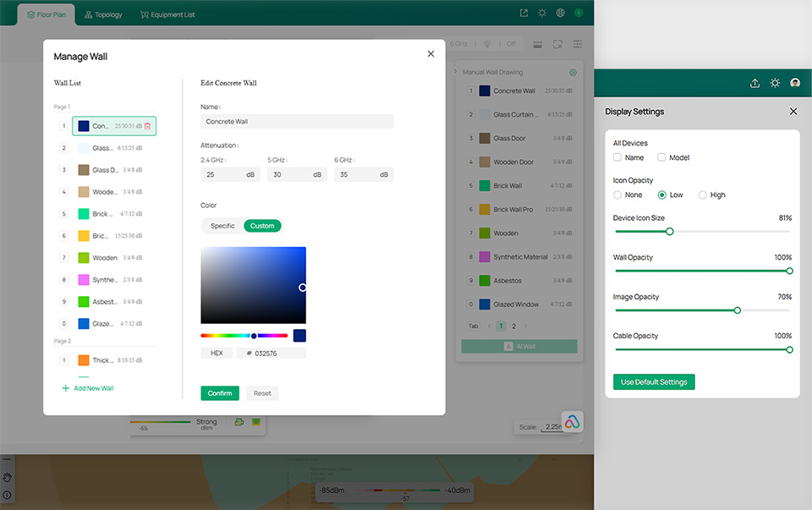The image size is (812, 510).
Task: Enable the Name checkbox under All Devices
Action: (617, 156)
